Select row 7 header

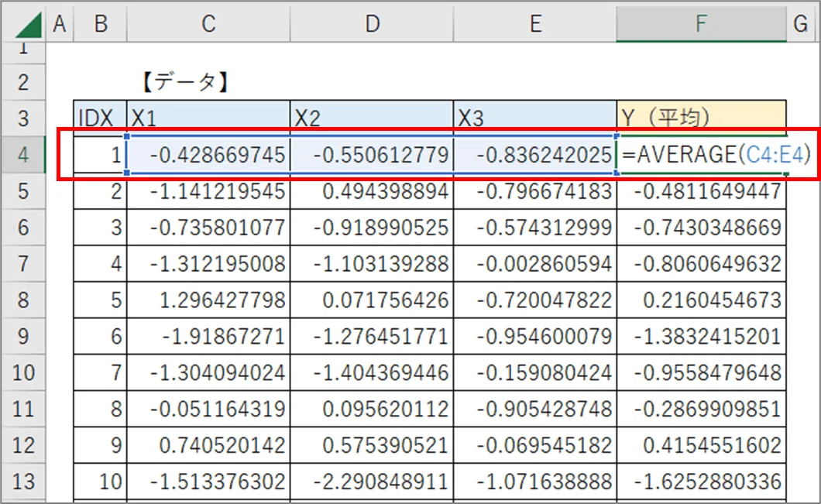pos(23,263)
